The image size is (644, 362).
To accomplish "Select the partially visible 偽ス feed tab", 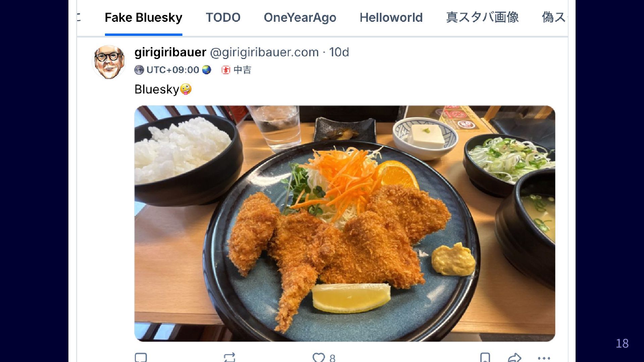I will pyautogui.click(x=553, y=17).
